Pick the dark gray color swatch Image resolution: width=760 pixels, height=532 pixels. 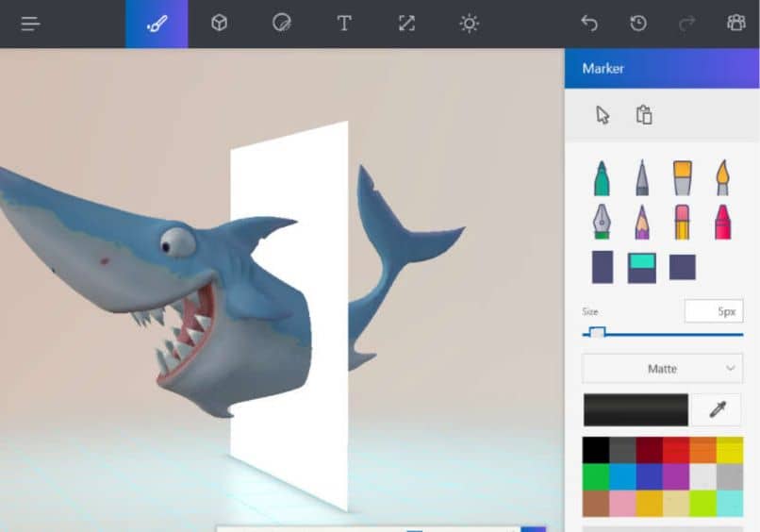tap(622, 450)
